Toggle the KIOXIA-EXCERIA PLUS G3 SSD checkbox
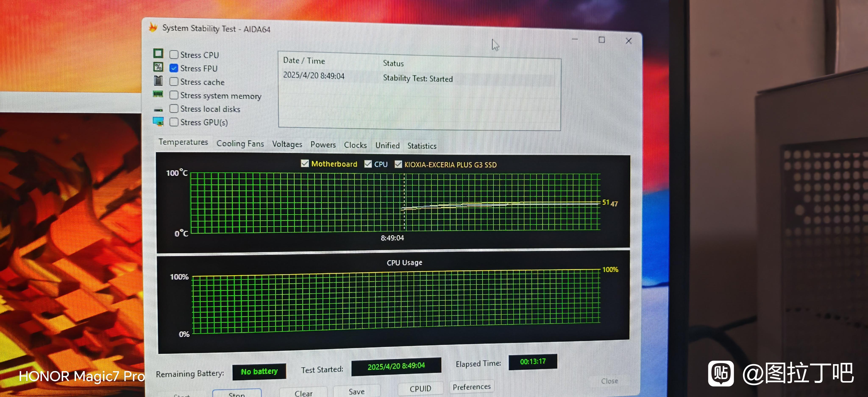The height and width of the screenshot is (397, 868). pos(398,164)
